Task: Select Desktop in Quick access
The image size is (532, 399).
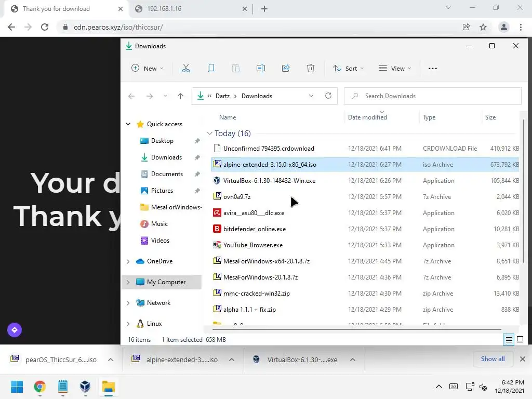Action: click(x=162, y=141)
